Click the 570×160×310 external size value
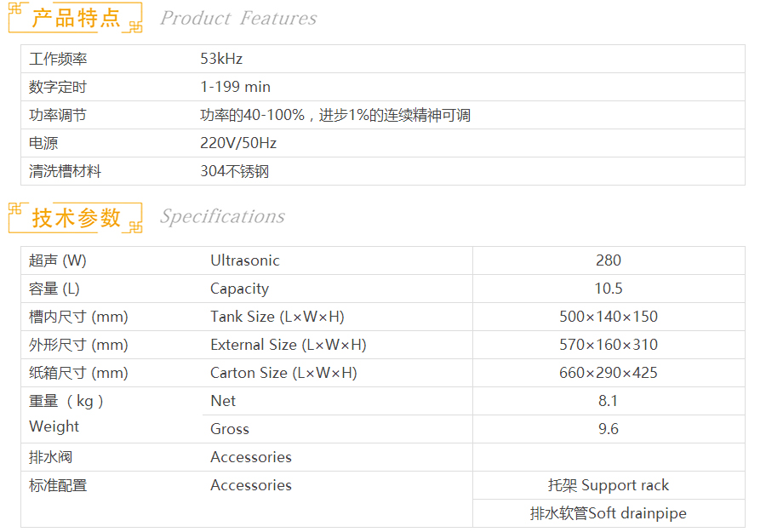 pos(609,345)
